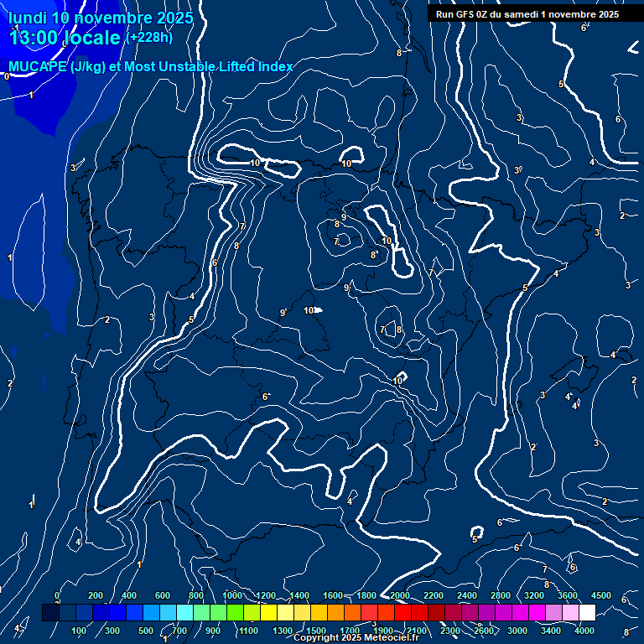Click the legend label '500'
This screenshot has width=644, height=644.
tap(146, 631)
